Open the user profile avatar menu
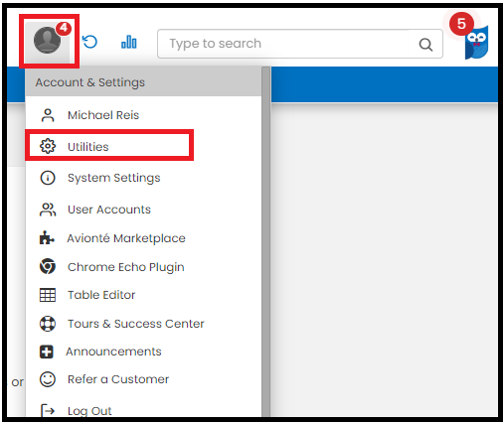The height and width of the screenshot is (424, 504). coord(48,41)
